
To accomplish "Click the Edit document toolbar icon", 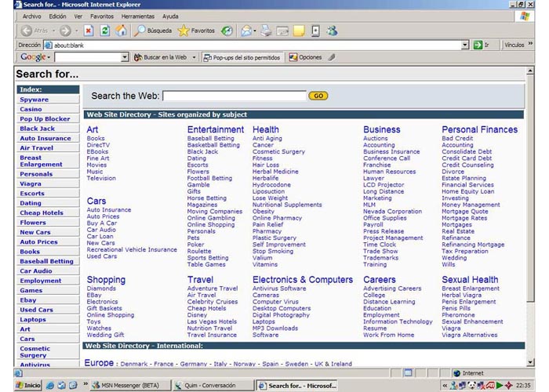I will tap(282, 31).
